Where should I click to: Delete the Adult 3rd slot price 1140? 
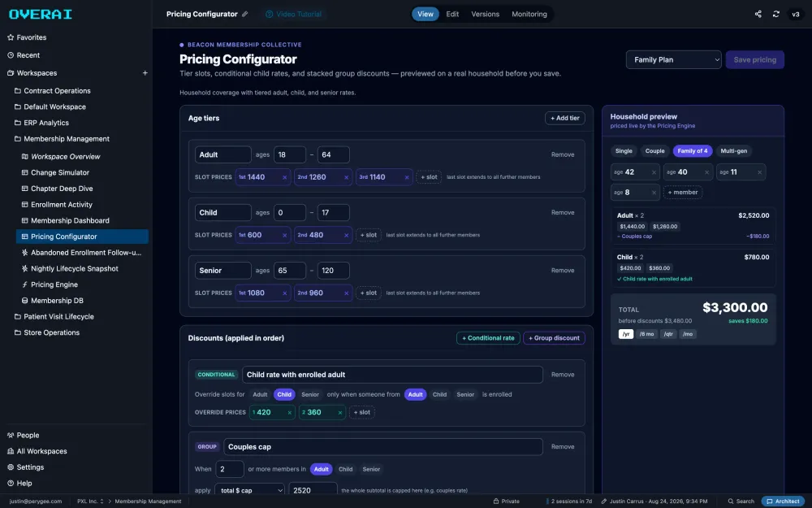pyautogui.click(x=407, y=177)
